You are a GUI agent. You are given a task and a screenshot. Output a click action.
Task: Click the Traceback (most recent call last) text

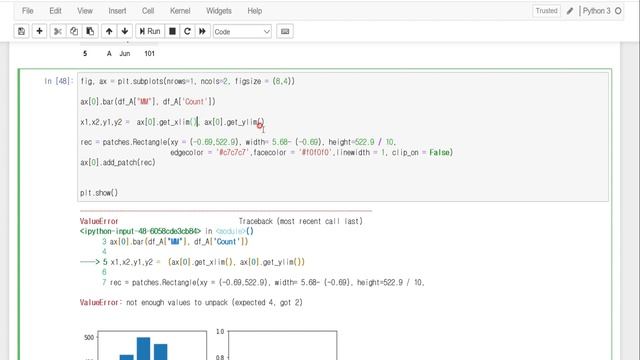click(300, 221)
